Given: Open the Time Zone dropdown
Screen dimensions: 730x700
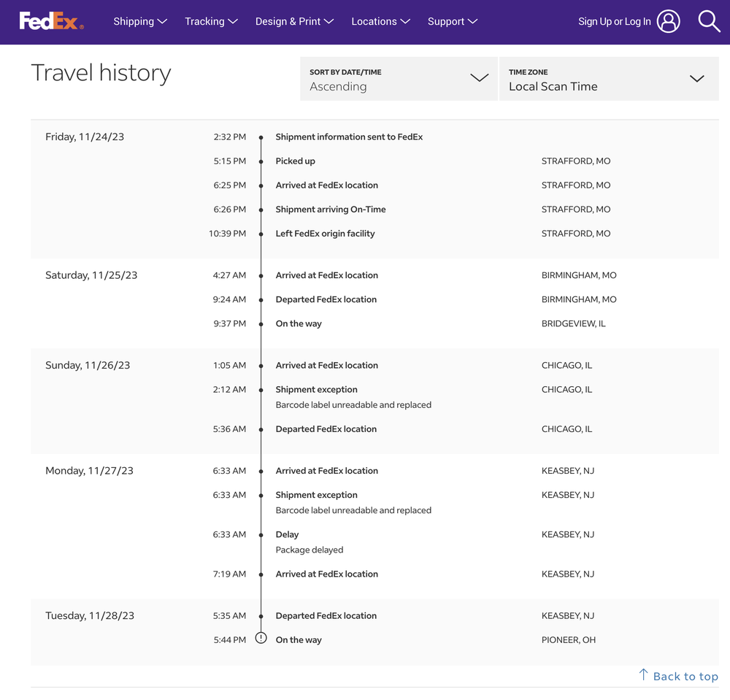Looking at the screenshot, I should [608, 79].
